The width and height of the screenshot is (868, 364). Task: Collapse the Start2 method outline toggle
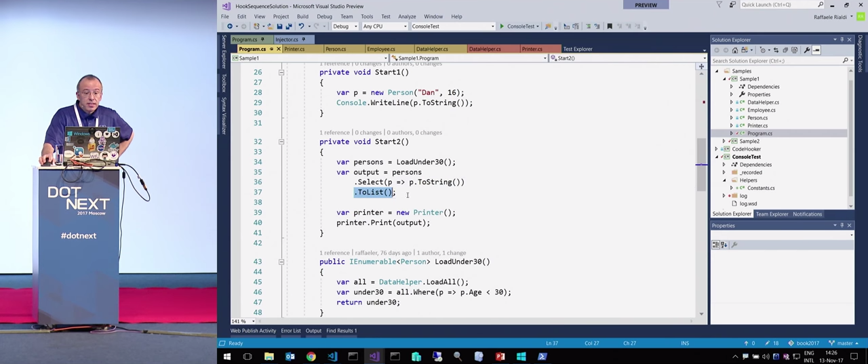(281, 142)
